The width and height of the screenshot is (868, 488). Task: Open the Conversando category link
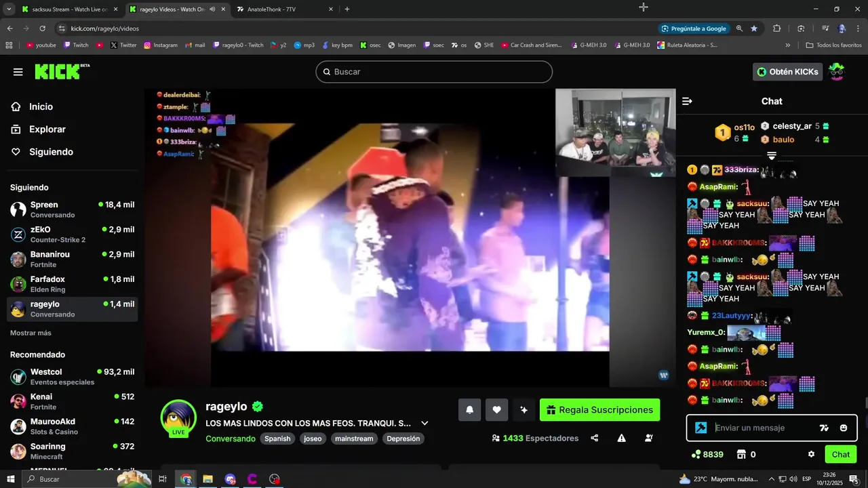[230, 439]
